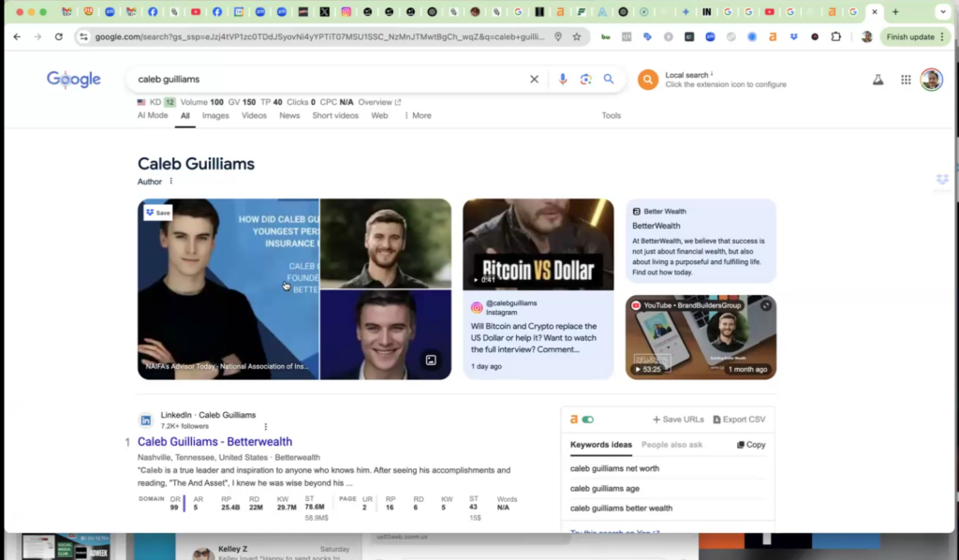Open the Chrome extensions puzzle menu

tap(836, 37)
